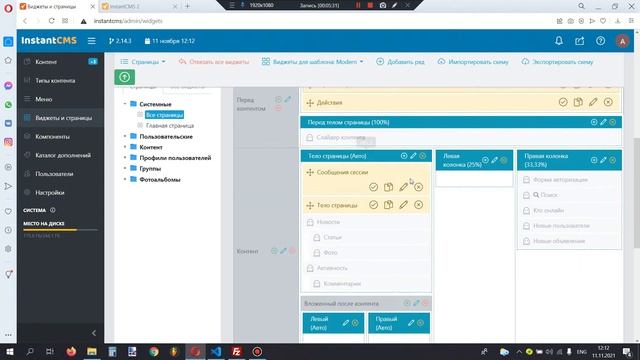The height and width of the screenshot is (360, 640).
Task: Edit the Тело страницы widget
Action: [403, 205]
